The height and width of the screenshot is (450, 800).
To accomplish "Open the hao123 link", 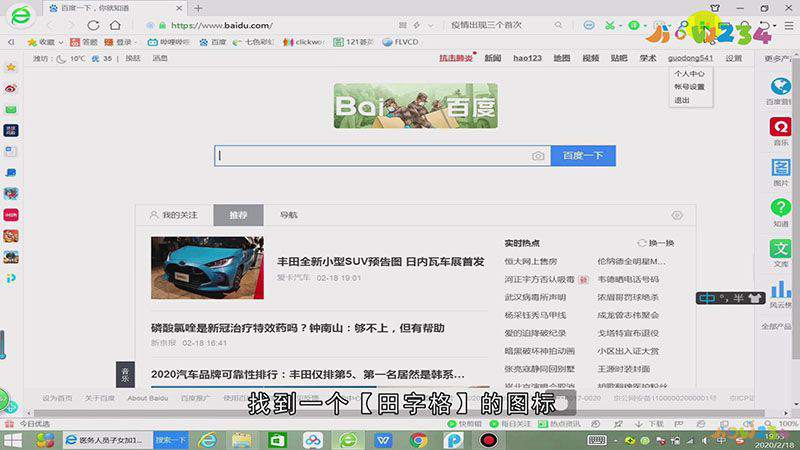I will 527,58.
